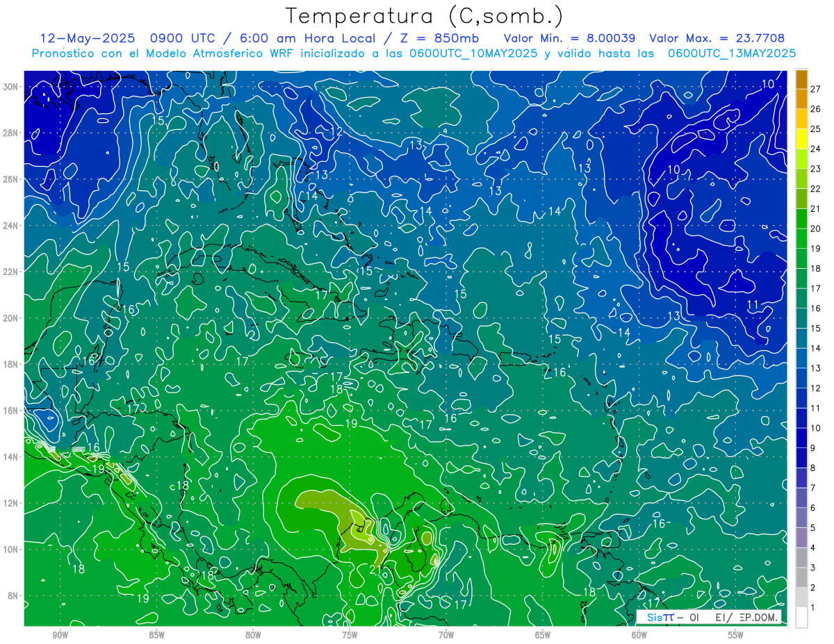Click the '11' contour label on the map
The width and height of the screenshot is (834, 644).
[x=753, y=305]
